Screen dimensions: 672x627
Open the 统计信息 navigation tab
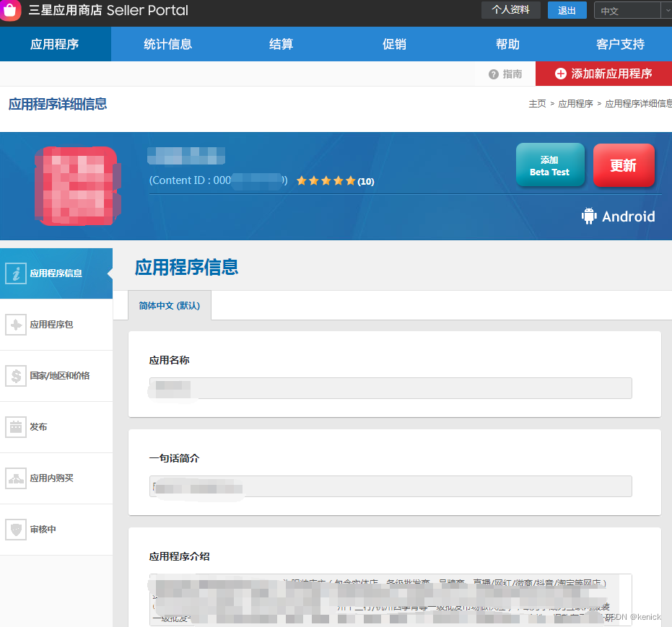pyautogui.click(x=168, y=44)
